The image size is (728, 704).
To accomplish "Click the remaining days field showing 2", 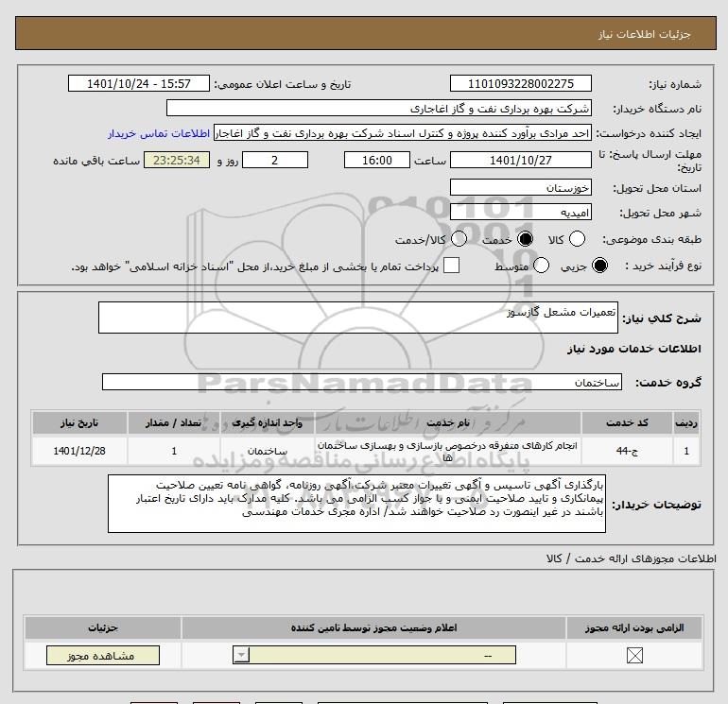I will coord(275,160).
